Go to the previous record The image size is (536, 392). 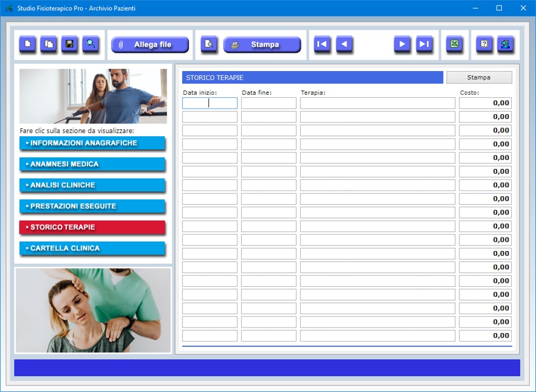point(344,44)
